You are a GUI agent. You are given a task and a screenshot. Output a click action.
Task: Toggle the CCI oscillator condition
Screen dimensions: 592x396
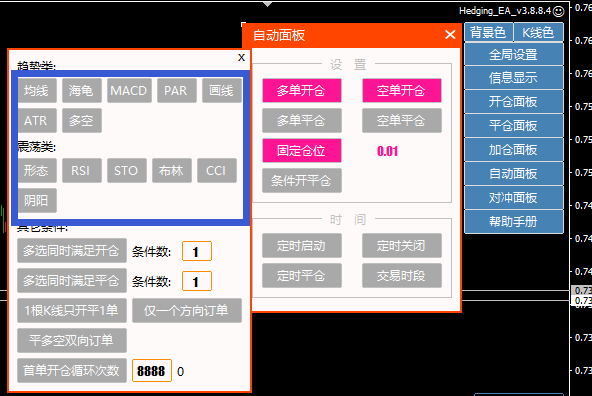coord(217,171)
